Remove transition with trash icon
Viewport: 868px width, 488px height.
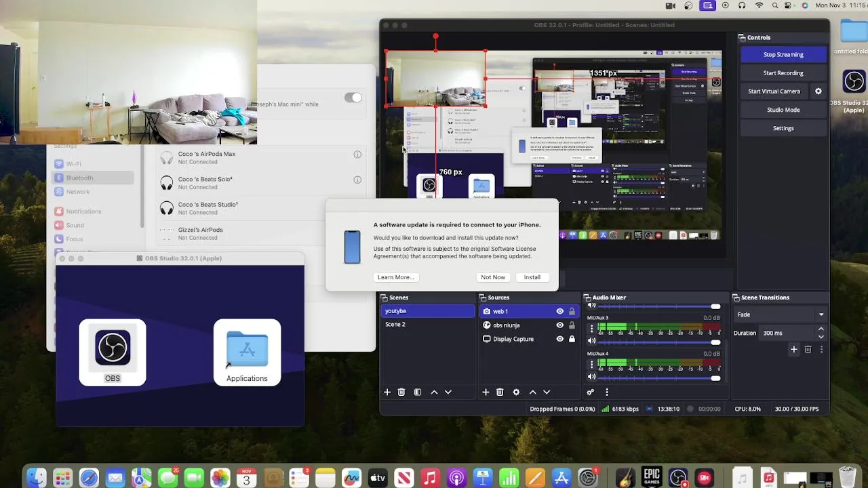(x=808, y=349)
